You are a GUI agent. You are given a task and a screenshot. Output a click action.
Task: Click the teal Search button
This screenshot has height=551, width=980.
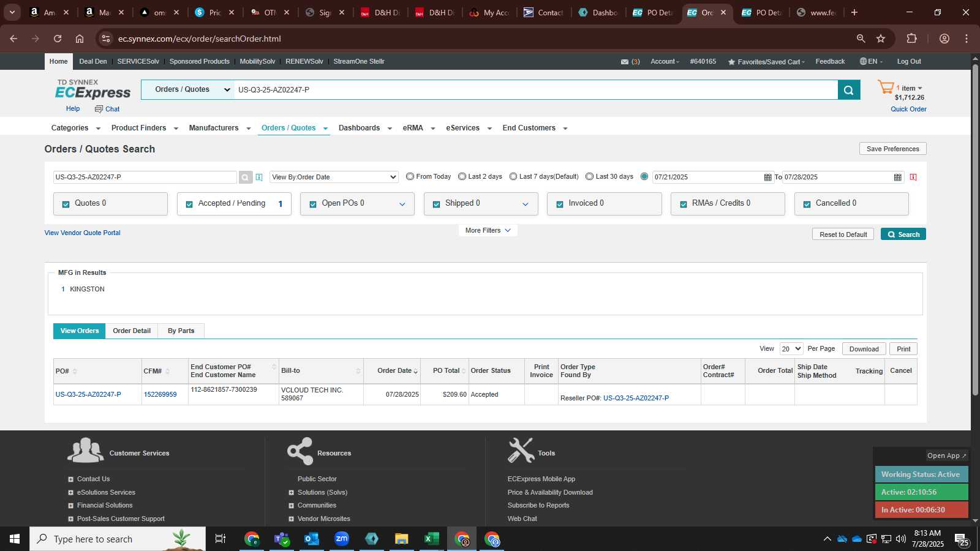[903, 234]
